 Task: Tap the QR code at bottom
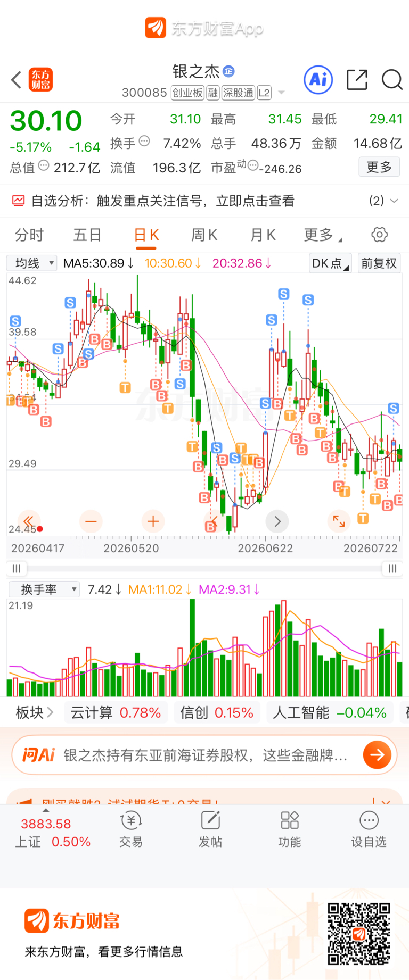[359, 934]
